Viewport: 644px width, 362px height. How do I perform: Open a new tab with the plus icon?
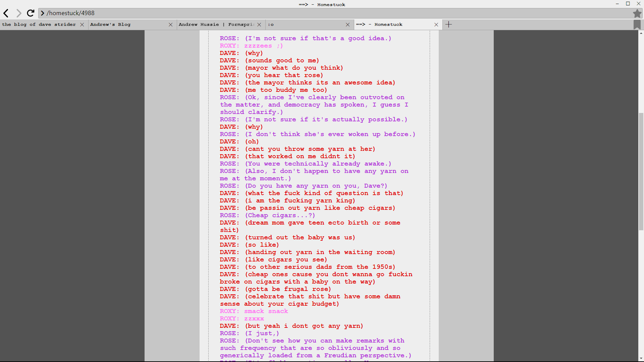(x=449, y=24)
